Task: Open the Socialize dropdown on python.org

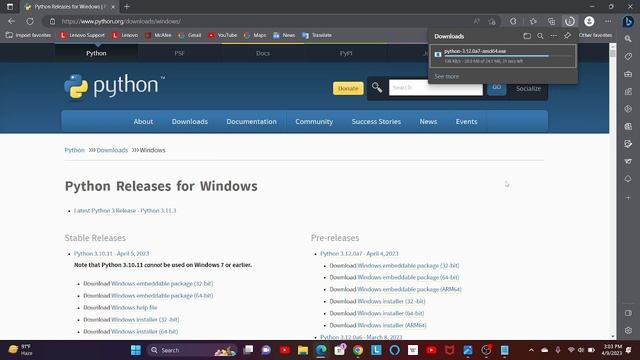Action: [x=528, y=88]
